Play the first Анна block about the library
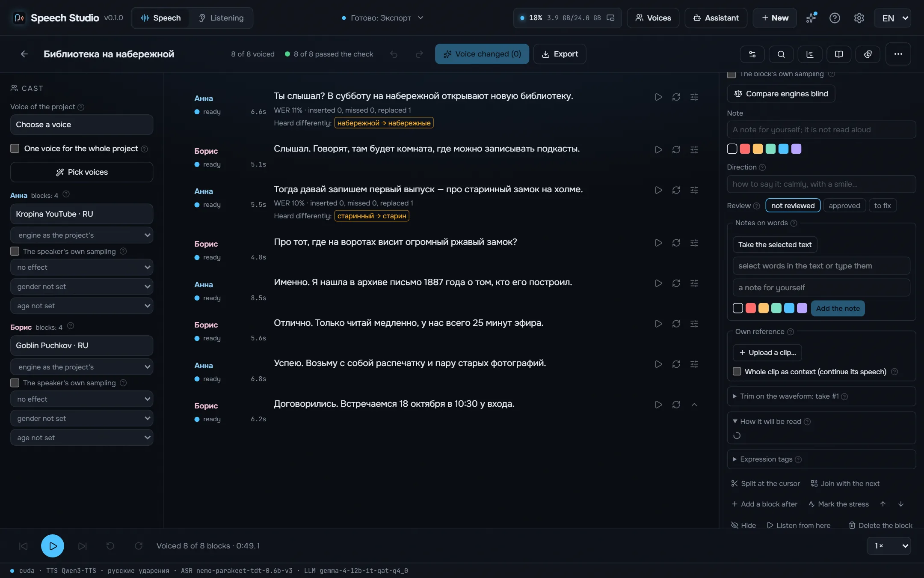Image resolution: width=924 pixels, height=578 pixels. [x=658, y=97]
